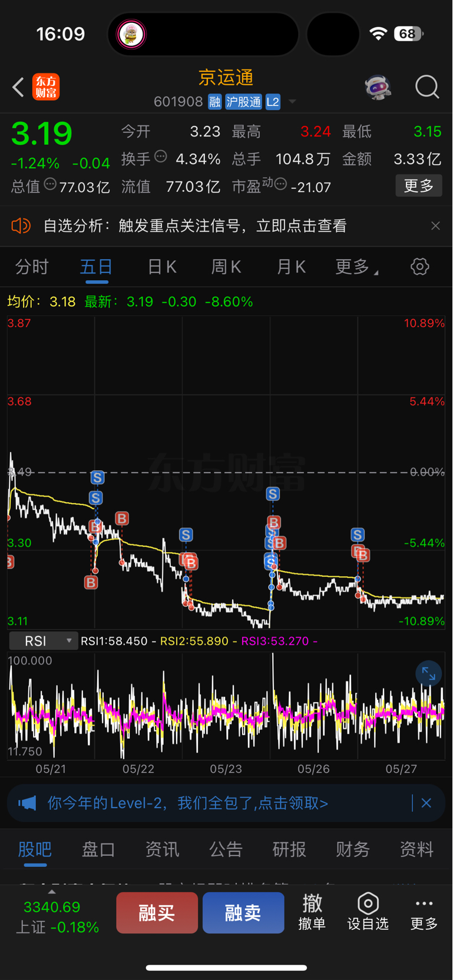453x980 pixels.
Task: Dismiss the 自选分析 notice
Action: coord(435,226)
